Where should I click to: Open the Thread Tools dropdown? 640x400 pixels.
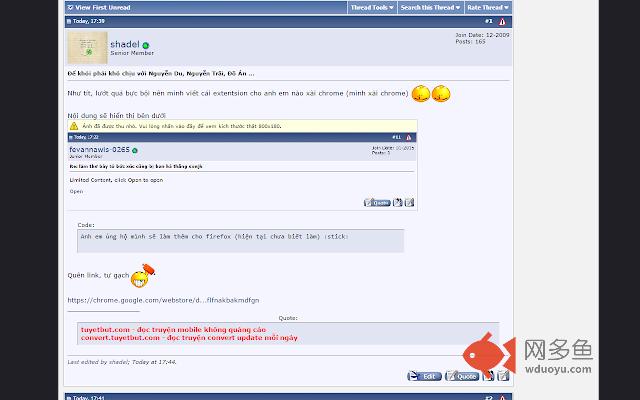pos(372,7)
